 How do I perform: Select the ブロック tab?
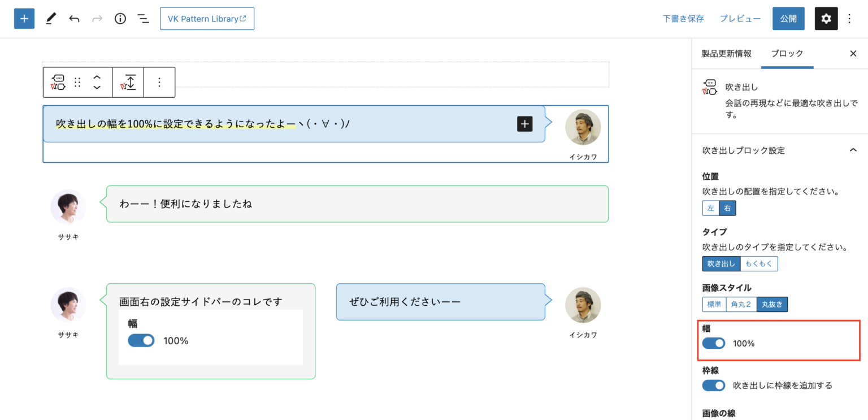[x=787, y=54]
